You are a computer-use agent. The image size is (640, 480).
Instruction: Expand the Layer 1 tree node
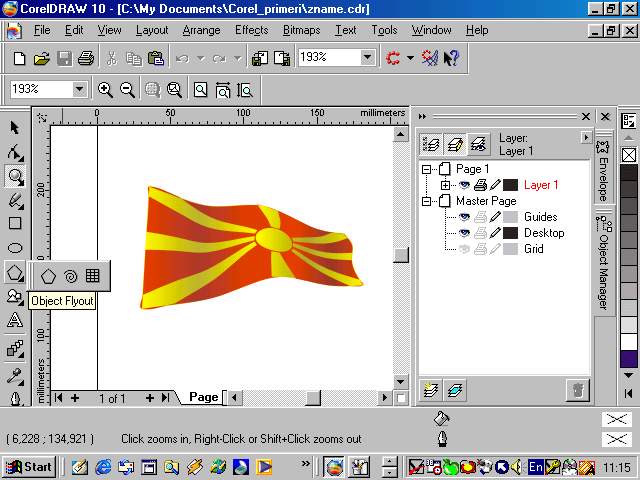click(x=445, y=185)
